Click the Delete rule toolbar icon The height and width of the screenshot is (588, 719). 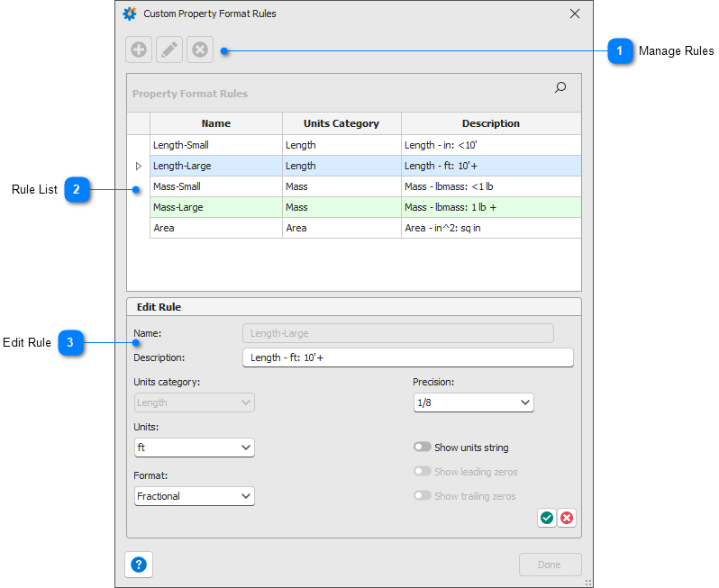click(200, 50)
